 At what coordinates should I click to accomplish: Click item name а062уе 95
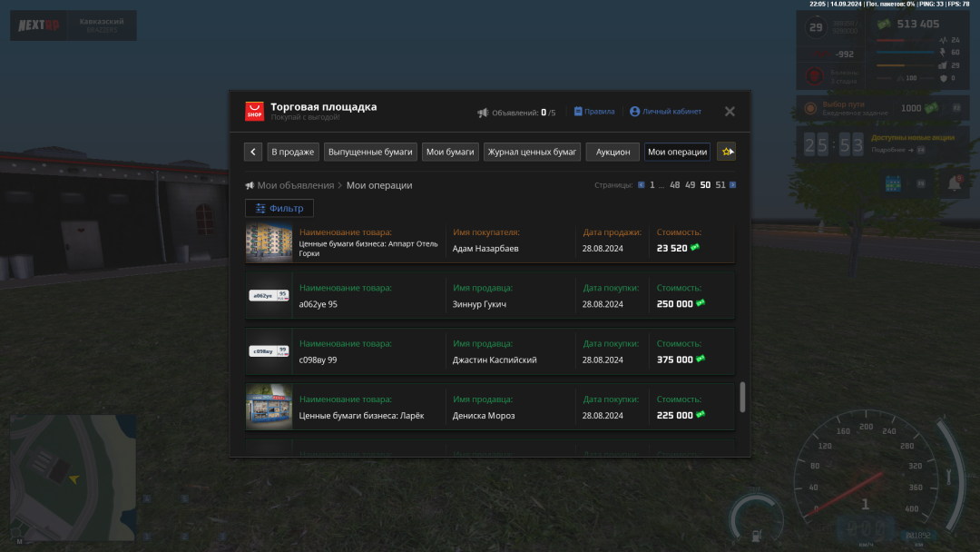[318, 304]
